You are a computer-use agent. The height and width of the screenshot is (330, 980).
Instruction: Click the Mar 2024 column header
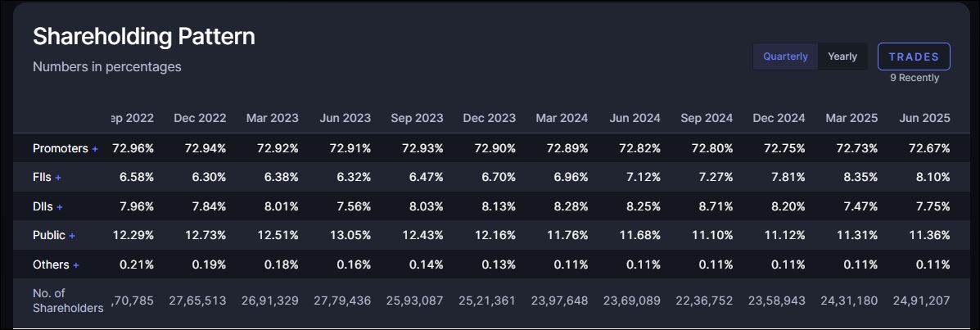[562, 118]
